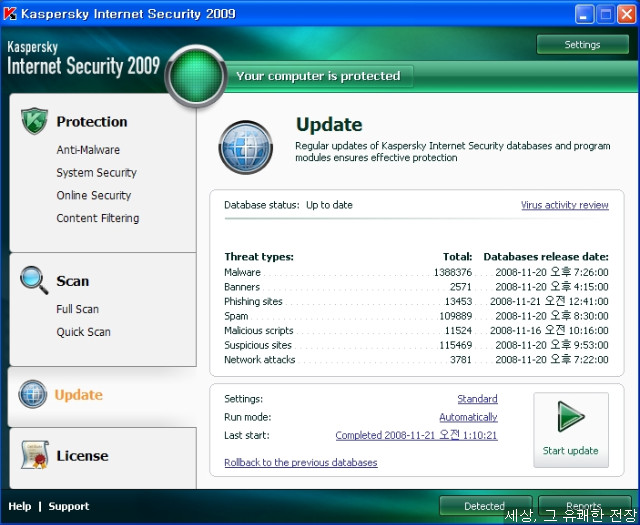Click the Kaspersky K logo in title bar
This screenshot has height=525, width=640.
pyautogui.click(x=10, y=13)
